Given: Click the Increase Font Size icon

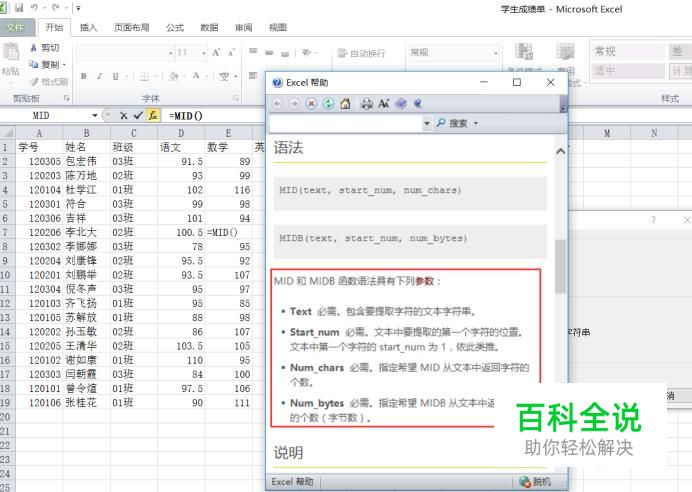Looking at the screenshot, I should coord(216,53).
